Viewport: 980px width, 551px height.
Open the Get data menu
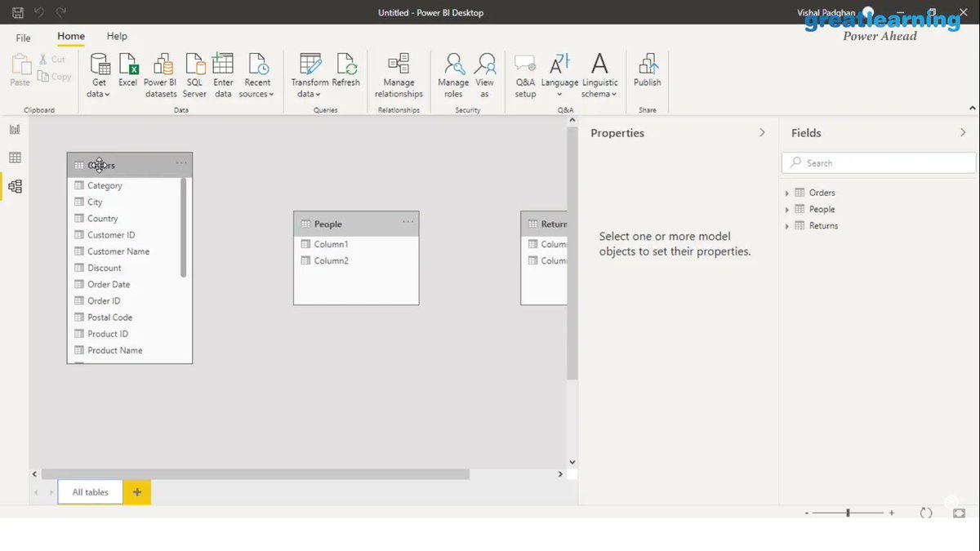pos(99,76)
